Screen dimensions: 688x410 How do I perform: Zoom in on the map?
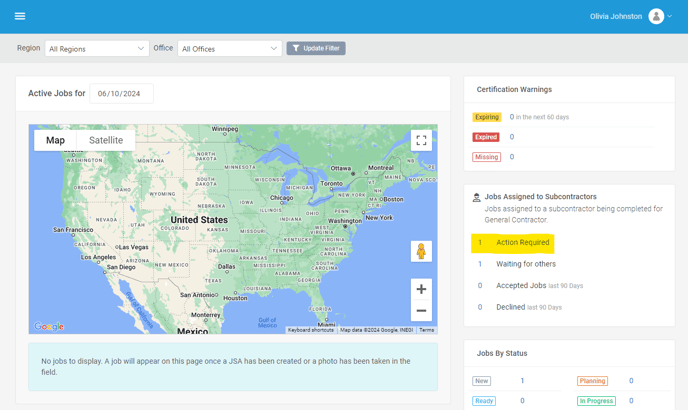click(421, 289)
